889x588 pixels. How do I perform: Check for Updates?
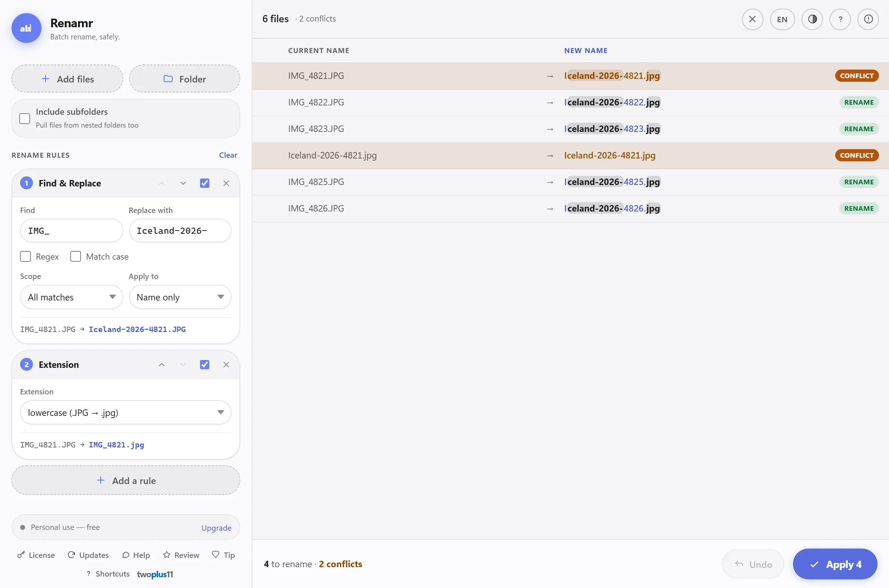[x=88, y=555]
